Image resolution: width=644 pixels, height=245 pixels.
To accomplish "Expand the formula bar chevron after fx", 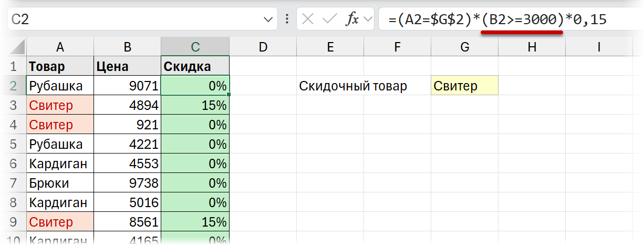I will (x=368, y=20).
